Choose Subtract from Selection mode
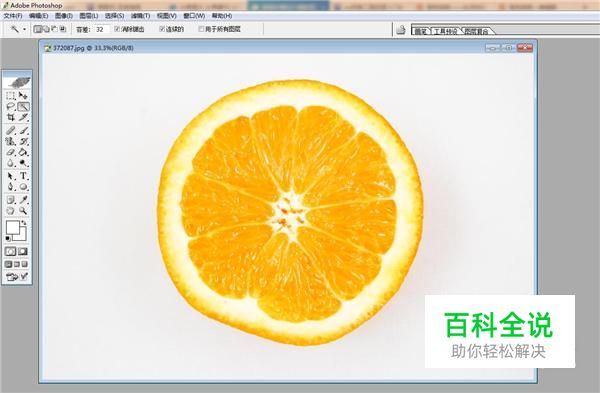 [x=54, y=29]
